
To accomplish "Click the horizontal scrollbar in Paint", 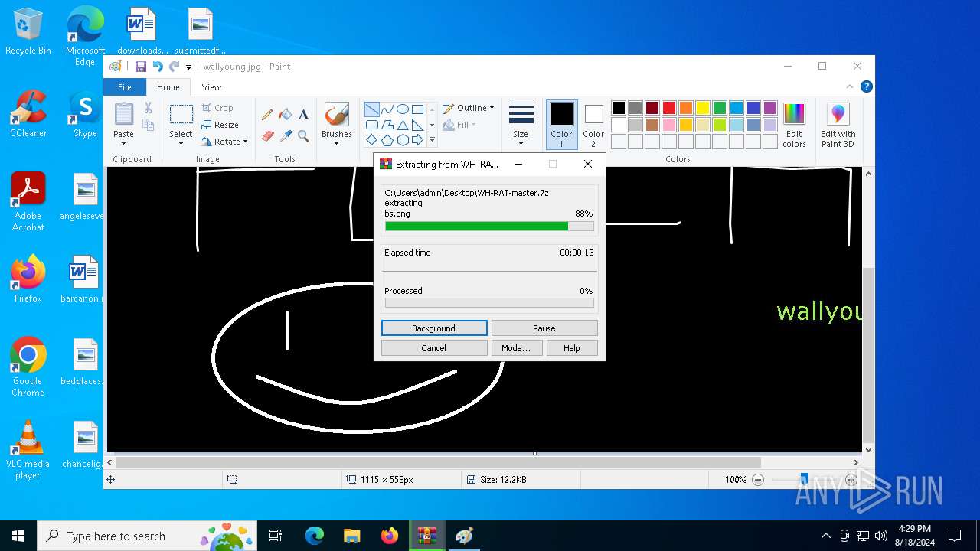I will [438, 462].
